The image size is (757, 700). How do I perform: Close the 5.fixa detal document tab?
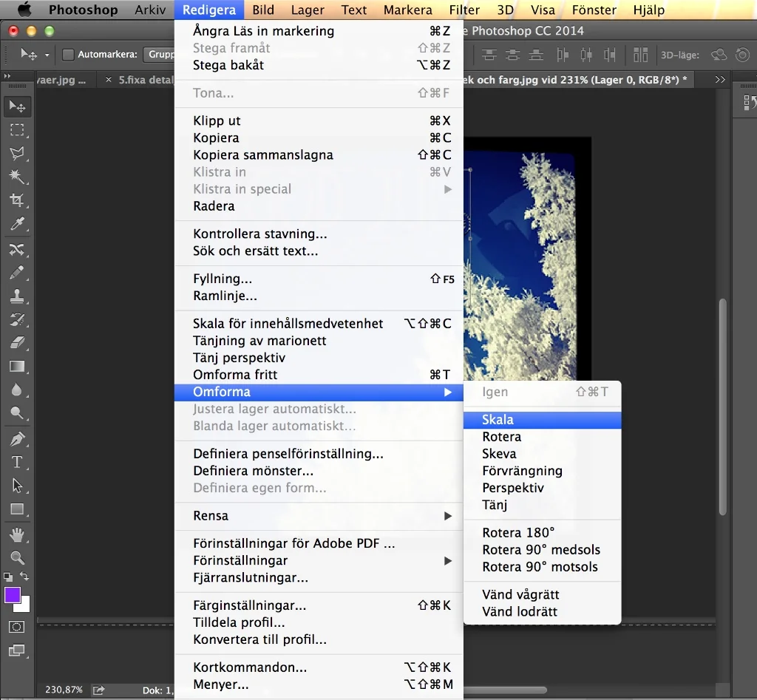click(x=109, y=80)
